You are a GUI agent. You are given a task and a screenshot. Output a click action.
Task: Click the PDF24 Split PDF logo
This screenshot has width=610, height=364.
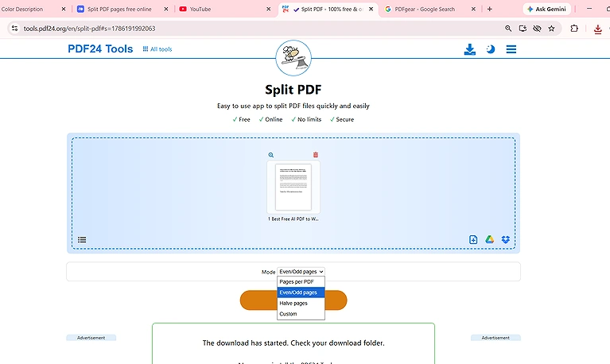293,58
